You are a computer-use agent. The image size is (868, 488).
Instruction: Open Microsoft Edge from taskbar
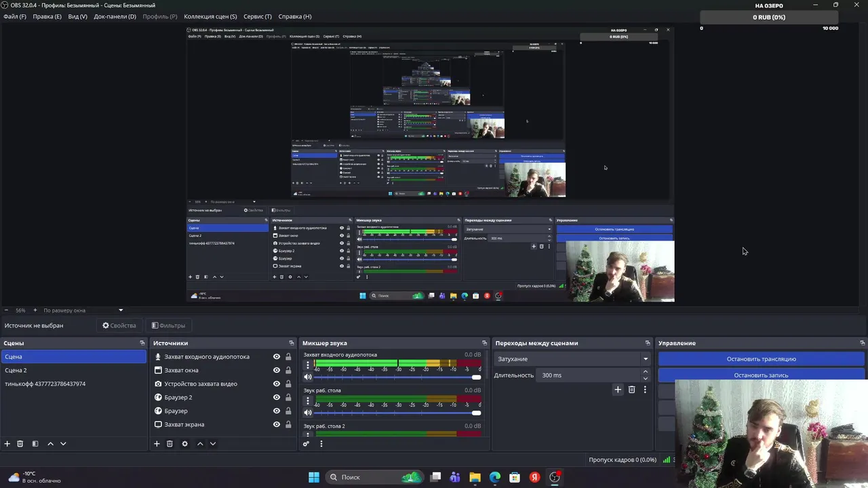pos(495,477)
